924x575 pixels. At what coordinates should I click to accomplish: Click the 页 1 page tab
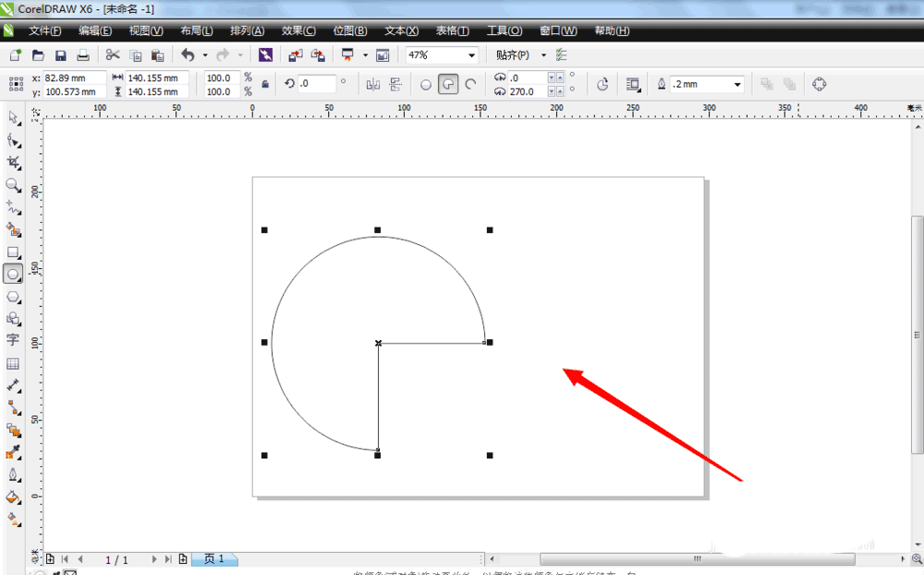click(214, 558)
